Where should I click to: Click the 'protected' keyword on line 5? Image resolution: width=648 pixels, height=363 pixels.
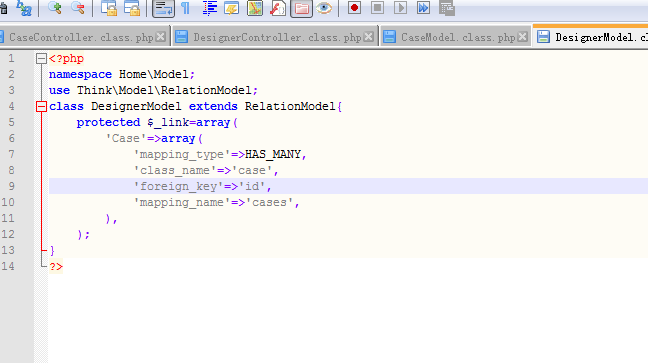[108, 122]
